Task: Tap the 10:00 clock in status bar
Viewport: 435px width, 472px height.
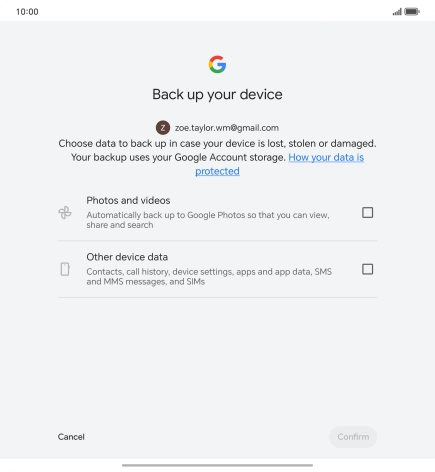Action: click(x=27, y=12)
